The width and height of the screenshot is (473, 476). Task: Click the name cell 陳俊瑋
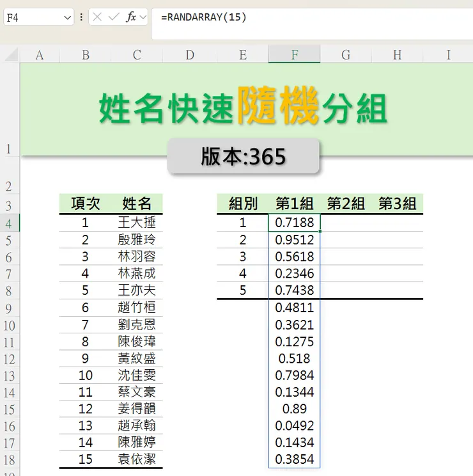(x=137, y=342)
